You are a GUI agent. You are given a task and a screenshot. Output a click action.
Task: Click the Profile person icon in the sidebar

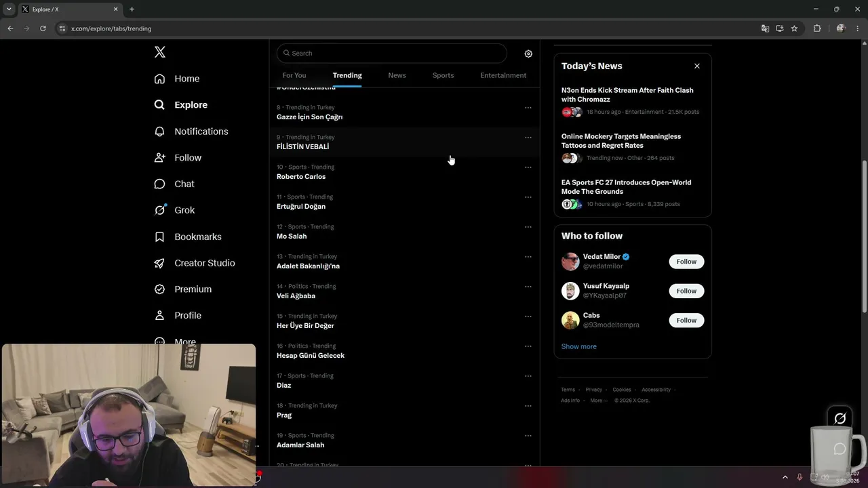(x=159, y=316)
